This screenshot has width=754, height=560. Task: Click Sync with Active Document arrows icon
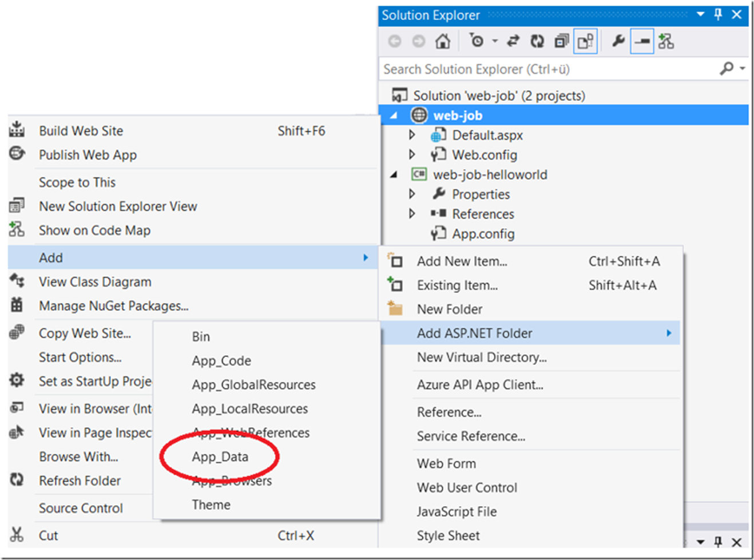(x=513, y=41)
